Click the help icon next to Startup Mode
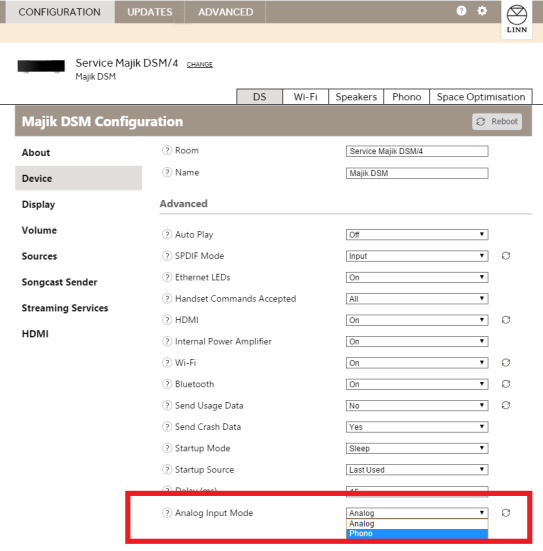Image resolution: width=543 pixels, height=551 pixels. pos(167,448)
